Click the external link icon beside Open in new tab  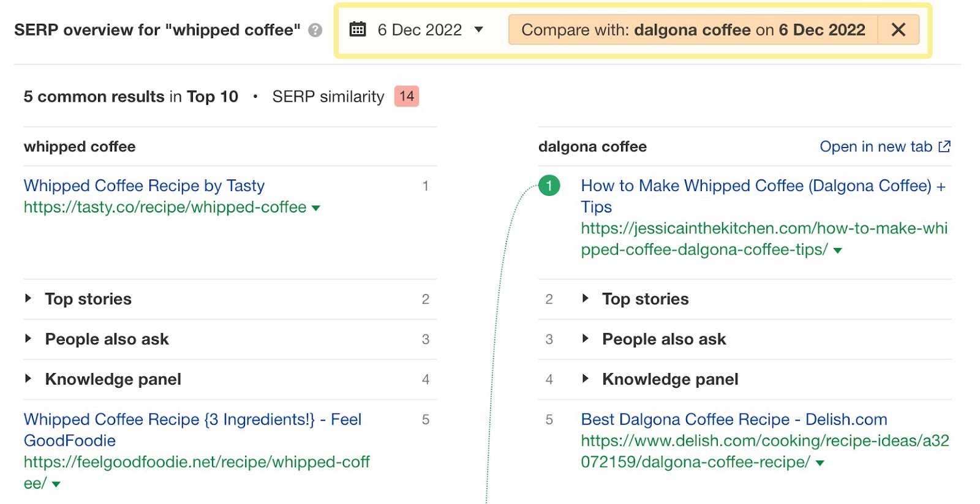point(944,146)
